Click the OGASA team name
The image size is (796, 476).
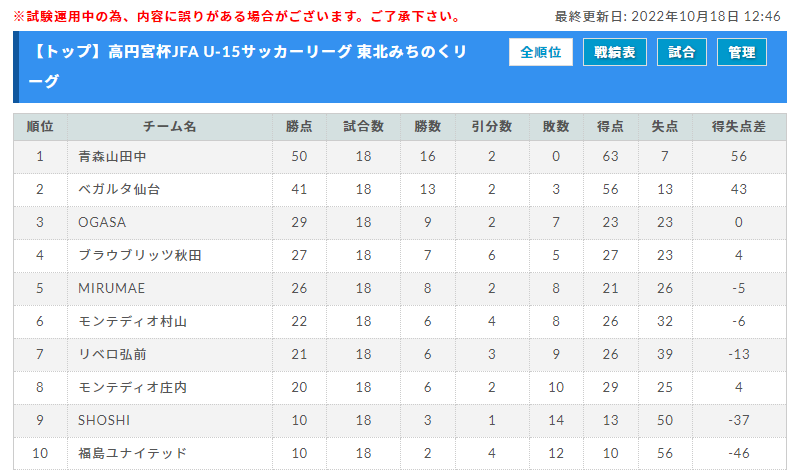click(x=102, y=222)
